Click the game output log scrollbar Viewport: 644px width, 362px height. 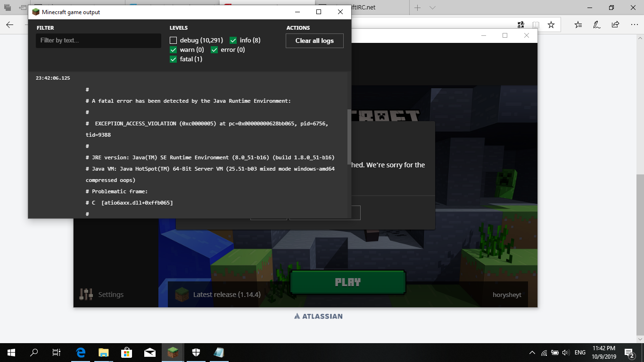pos(349,136)
